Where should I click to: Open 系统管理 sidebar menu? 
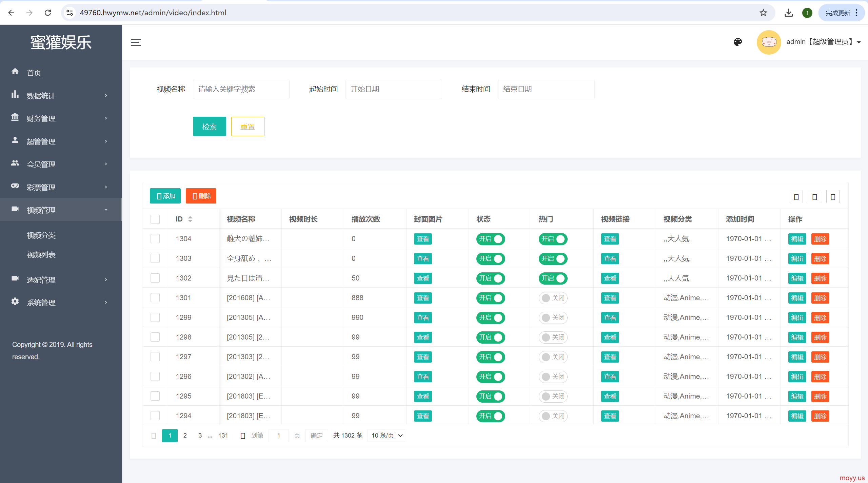tap(61, 303)
